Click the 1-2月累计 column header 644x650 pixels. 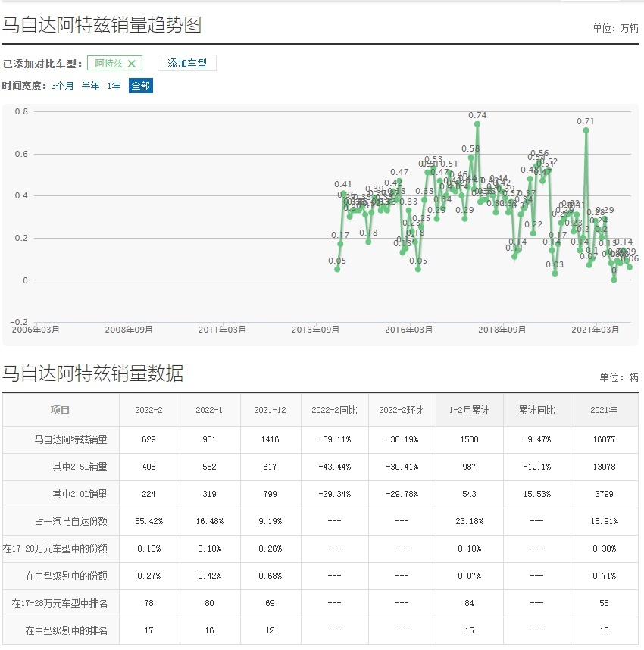470,410
